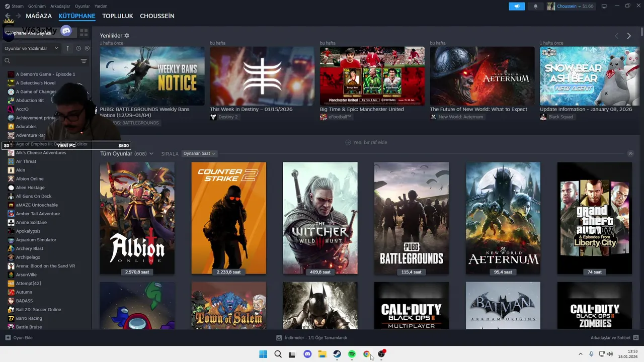Show hidden system tray icons
The image size is (644, 362).
(x=580, y=354)
